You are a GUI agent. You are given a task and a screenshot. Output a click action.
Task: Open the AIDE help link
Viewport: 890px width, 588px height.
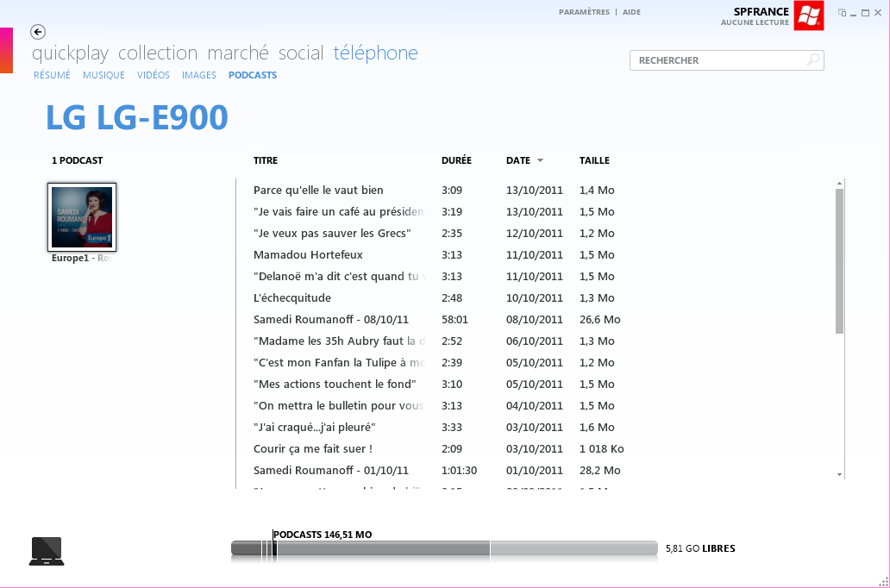(632, 12)
